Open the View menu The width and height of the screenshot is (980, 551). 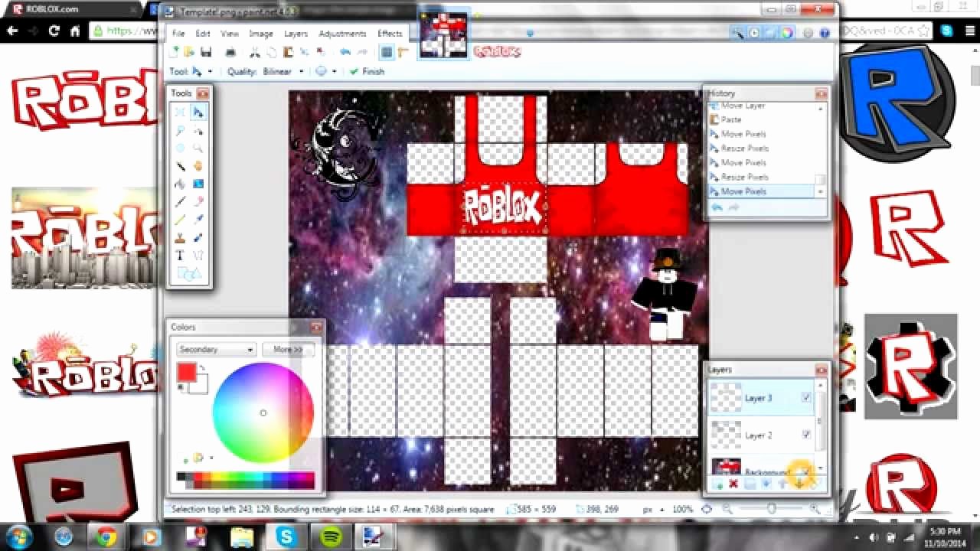coord(230,34)
